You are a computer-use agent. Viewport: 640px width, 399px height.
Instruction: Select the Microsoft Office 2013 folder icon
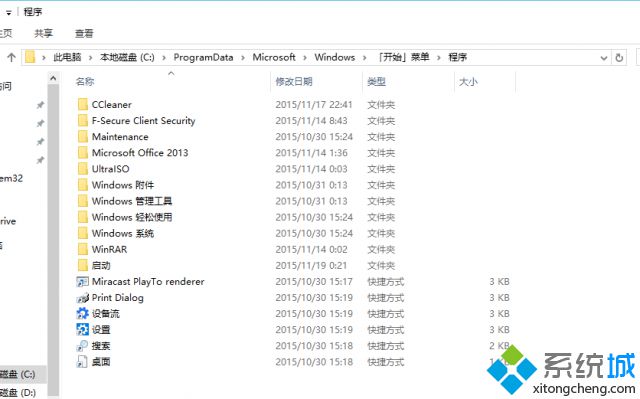82,153
